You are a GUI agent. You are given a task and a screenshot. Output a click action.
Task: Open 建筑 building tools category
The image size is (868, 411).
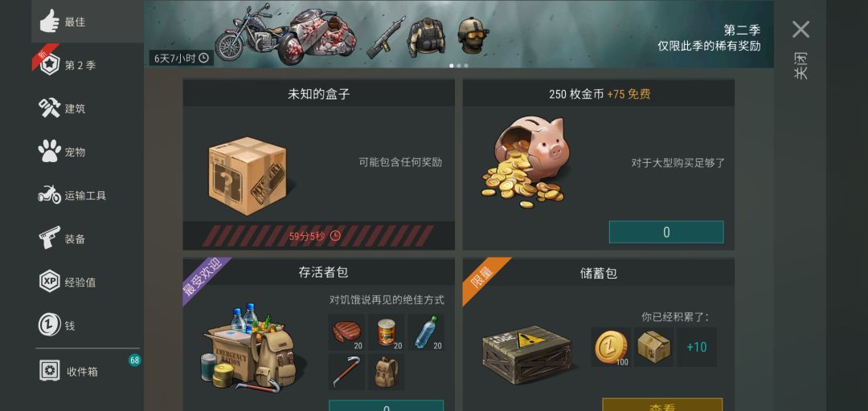(50, 108)
